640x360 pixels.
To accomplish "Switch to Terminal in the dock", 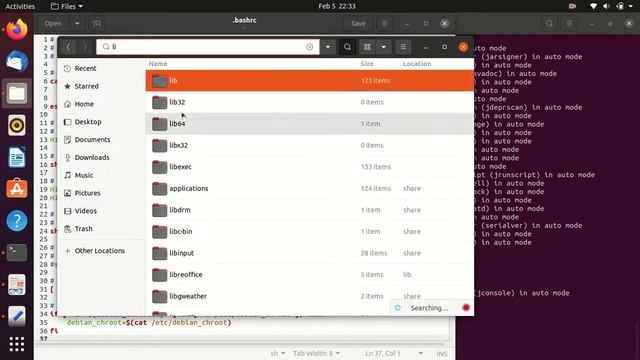I will (17, 253).
